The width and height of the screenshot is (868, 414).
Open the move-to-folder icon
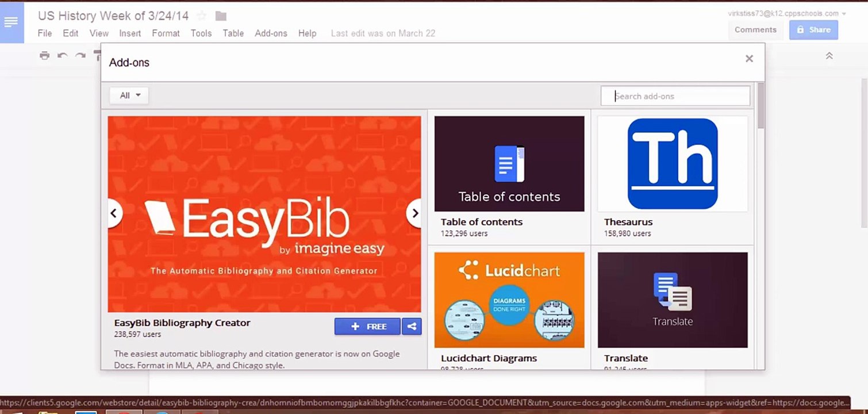tap(221, 16)
